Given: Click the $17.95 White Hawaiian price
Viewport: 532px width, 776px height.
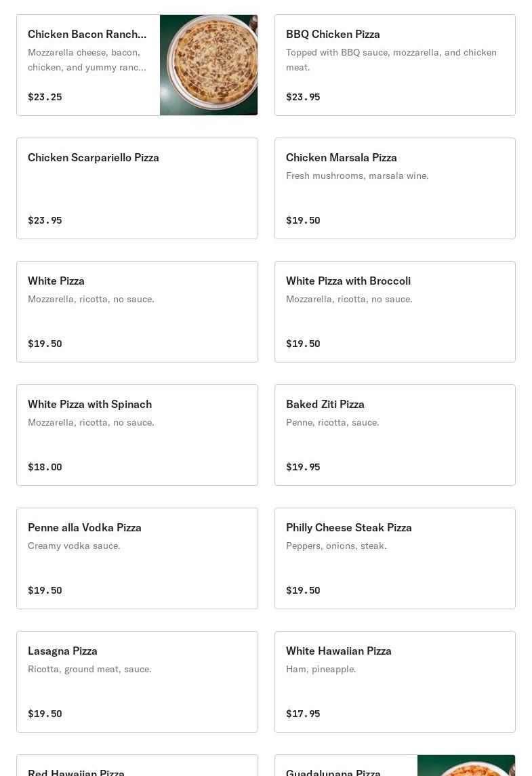Looking at the screenshot, I should (303, 713).
